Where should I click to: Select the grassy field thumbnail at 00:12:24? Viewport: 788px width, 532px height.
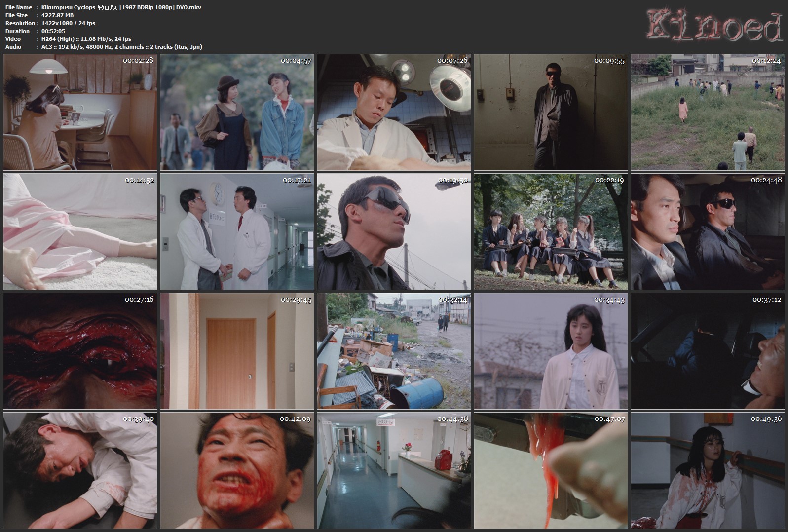(x=708, y=113)
